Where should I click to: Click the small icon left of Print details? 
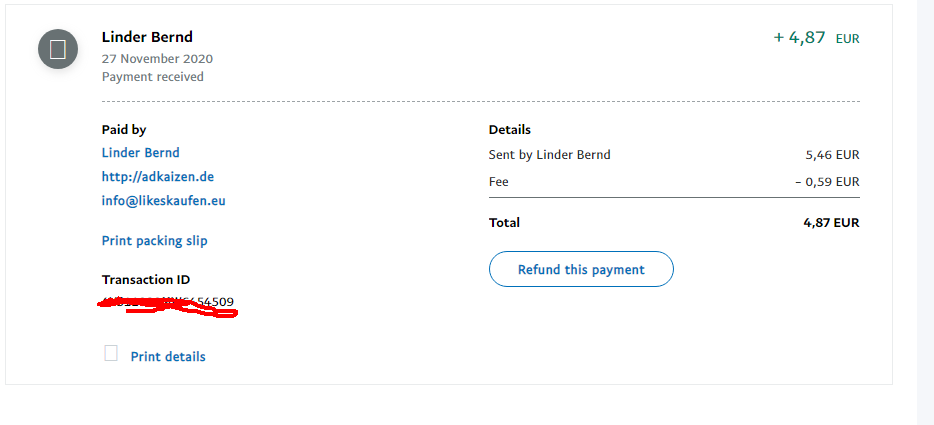[111, 354]
